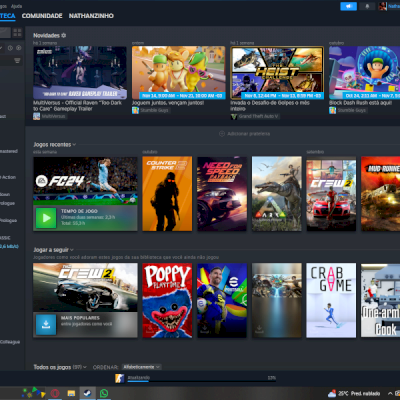Install The Crew 2 with blue download button
This screenshot has width=400, height=400.
(x=46, y=324)
